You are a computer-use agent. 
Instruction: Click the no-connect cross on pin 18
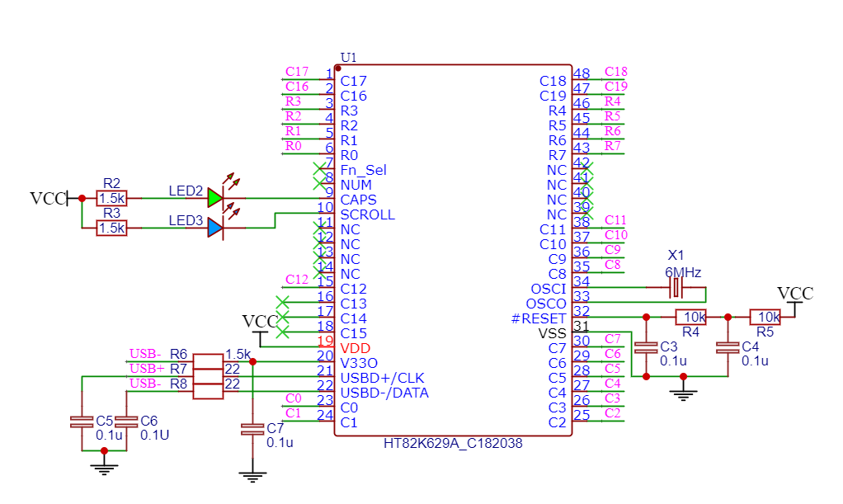tap(282, 332)
